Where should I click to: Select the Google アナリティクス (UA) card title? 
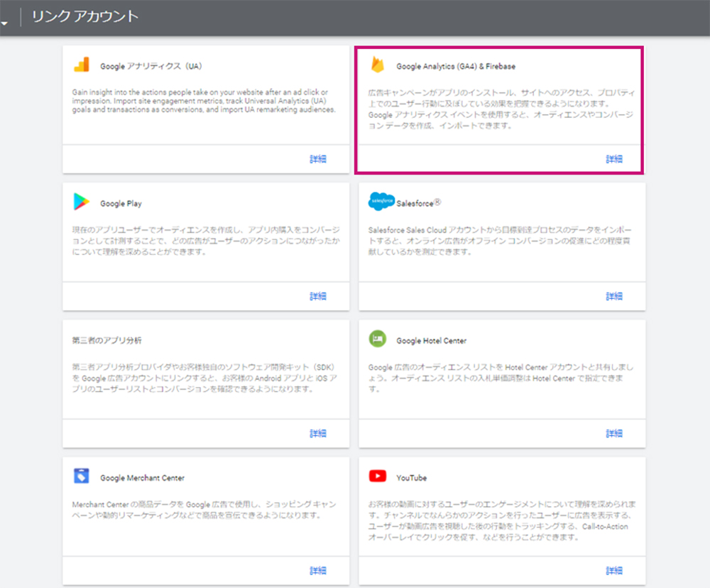click(151, 66)
